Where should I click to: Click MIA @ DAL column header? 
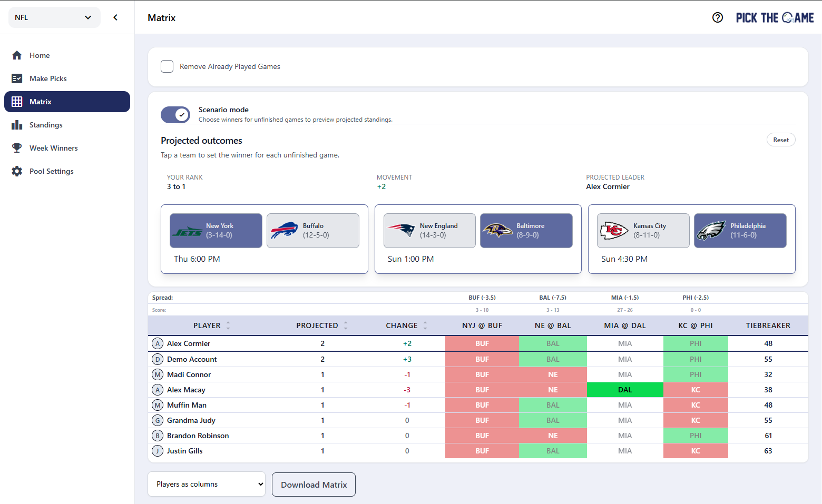click(x=625, y=325)
